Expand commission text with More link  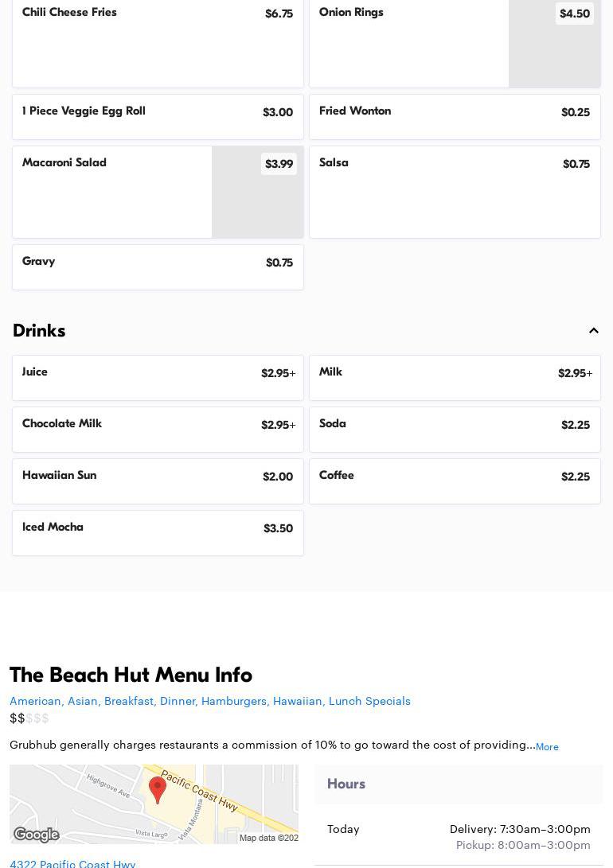547,747
